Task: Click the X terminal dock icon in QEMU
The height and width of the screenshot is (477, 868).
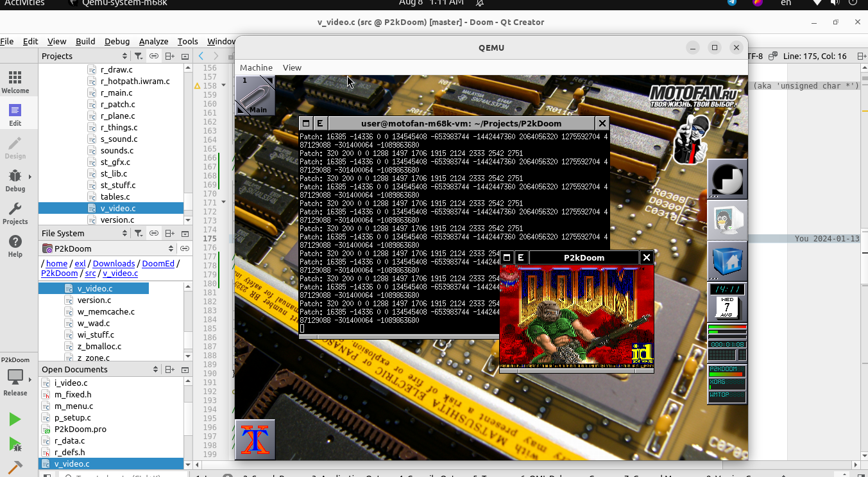Action: click(255, 440)
